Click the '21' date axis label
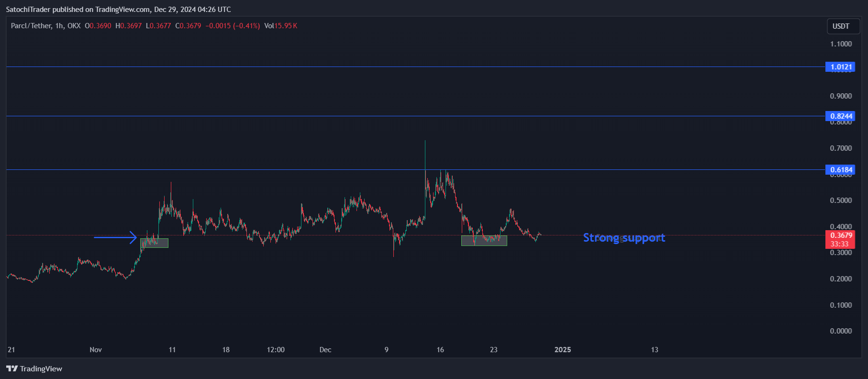The width and height of the screenshot is (868, 379). [11, 350]
